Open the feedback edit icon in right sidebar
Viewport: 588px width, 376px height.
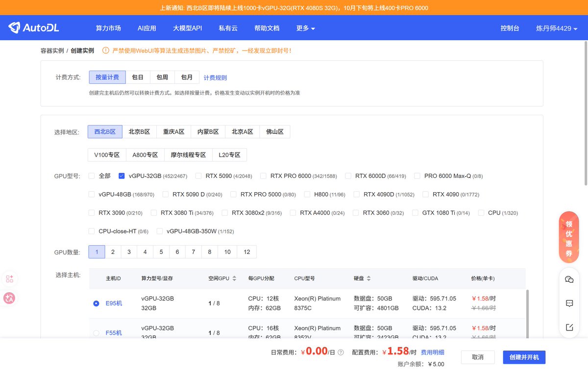click(x=569, y=327)
